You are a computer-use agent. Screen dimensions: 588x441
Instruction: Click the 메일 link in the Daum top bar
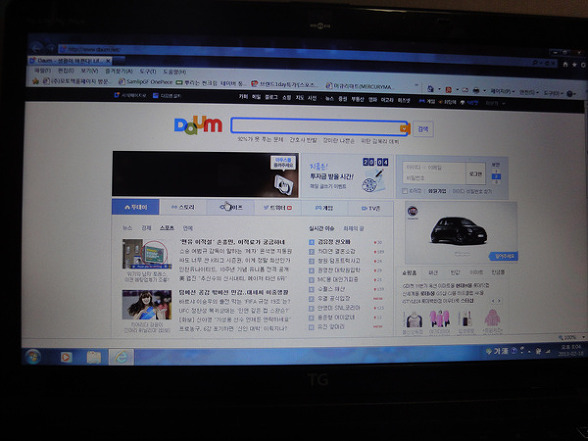pos(256,97)
